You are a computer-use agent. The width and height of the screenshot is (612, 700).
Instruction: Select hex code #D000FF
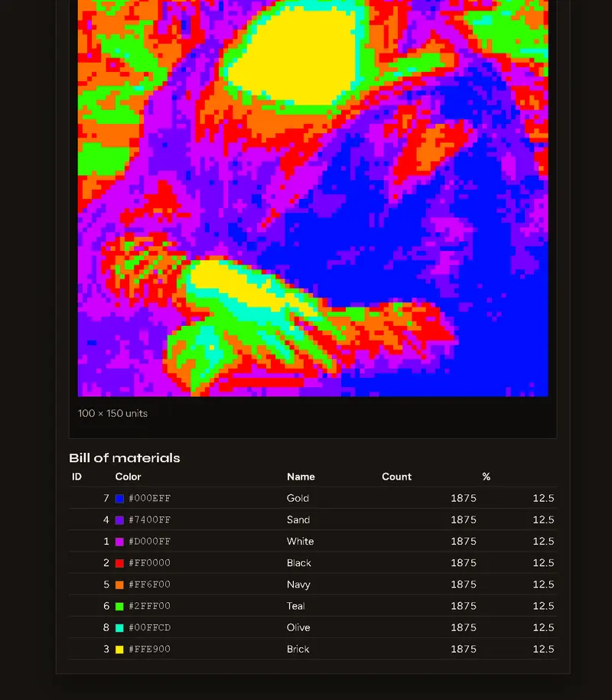(149, 541)
